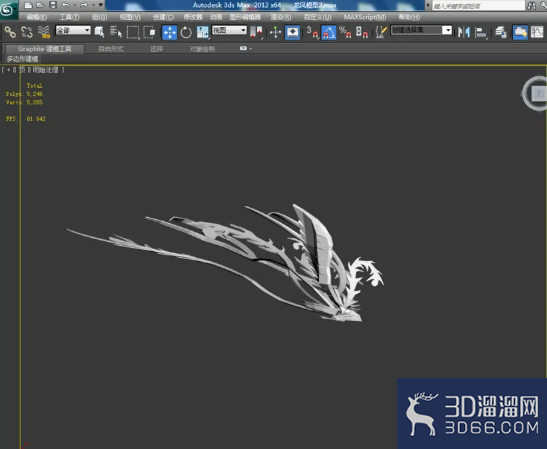Viewport: 547px width, 449px height.
Task: Open the undo history dropdown arrow
Action: (74, 5)
